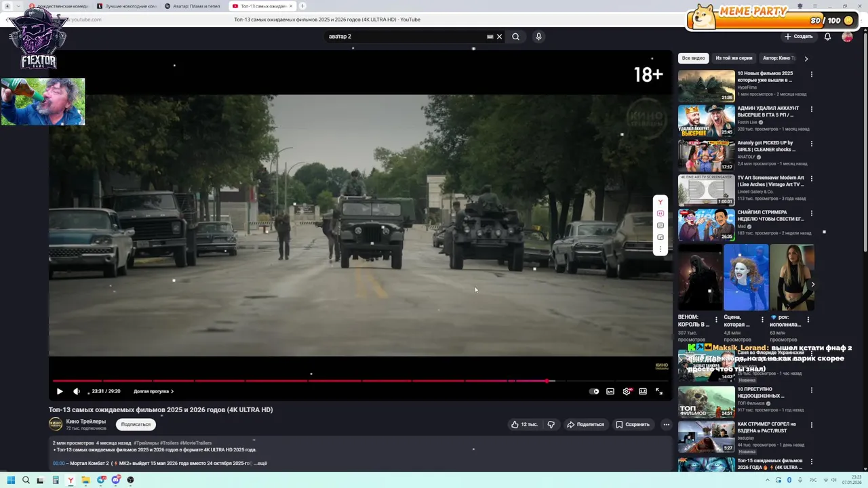The image size is (868, 488).
Task: Click the Поделиться button
Action: point(585,424)
